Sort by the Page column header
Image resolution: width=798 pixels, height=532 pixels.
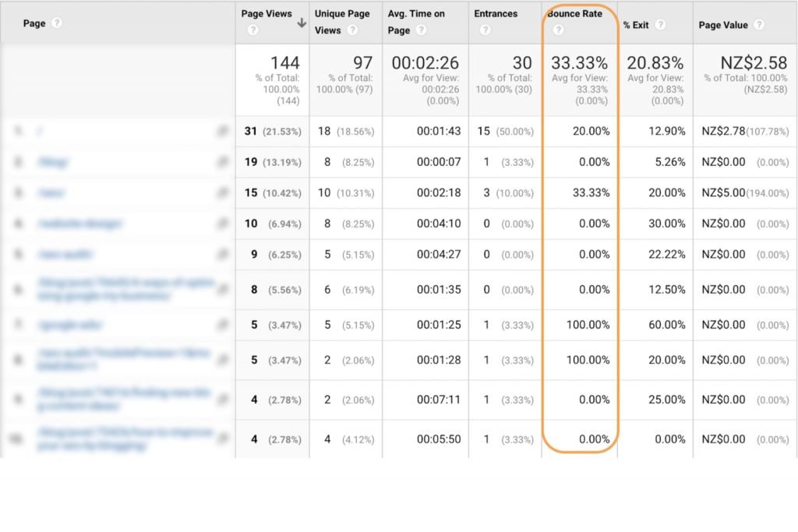click(x=34, y=23)
